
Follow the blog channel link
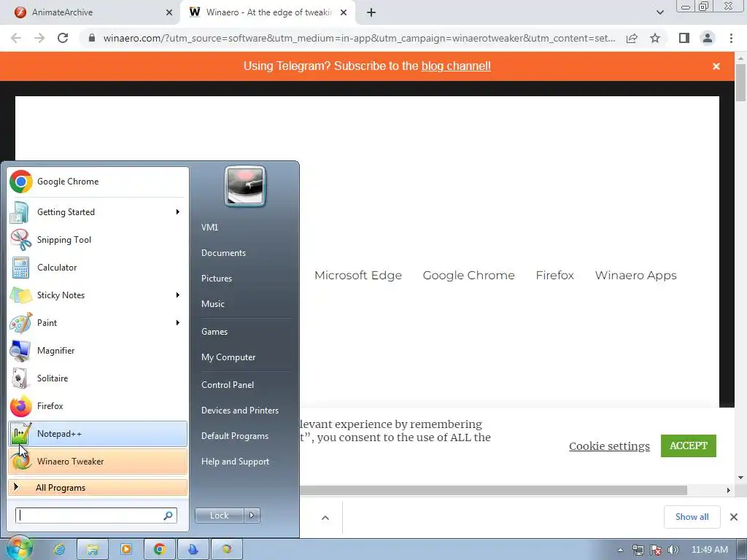[x=456, y=66]
